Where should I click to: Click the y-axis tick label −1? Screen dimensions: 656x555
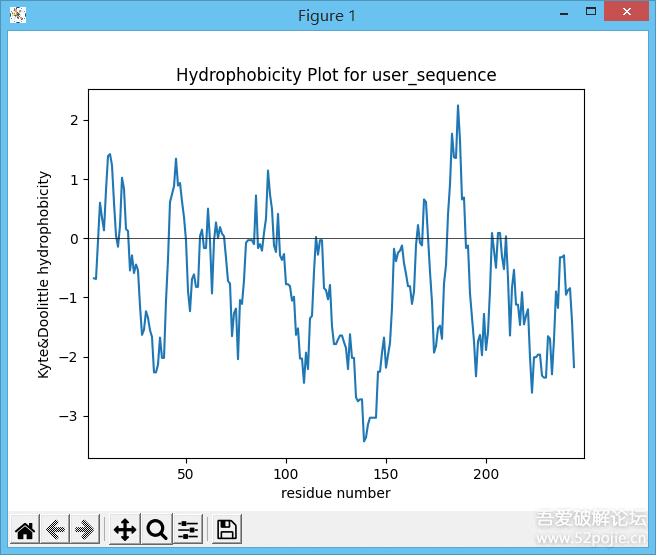pos(69,298)
